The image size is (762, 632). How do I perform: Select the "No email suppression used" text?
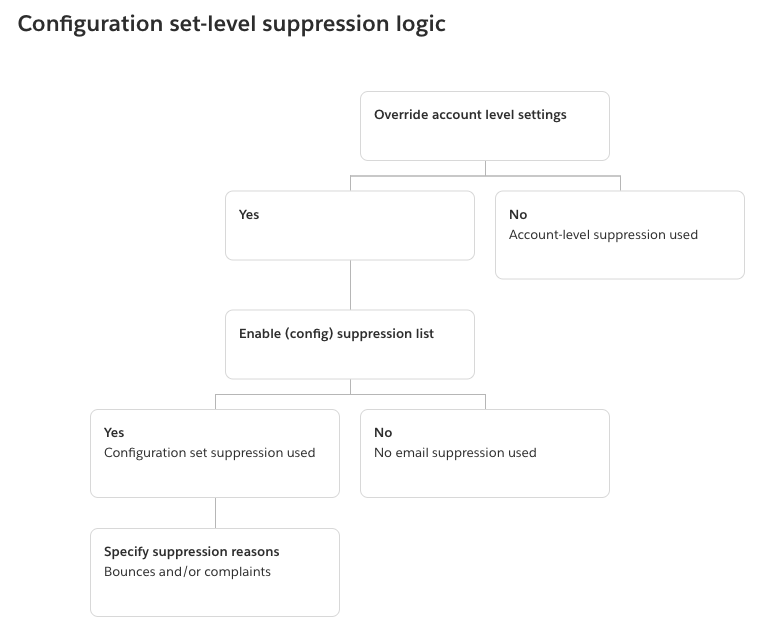pyautogui.click(x=455, y=453)
